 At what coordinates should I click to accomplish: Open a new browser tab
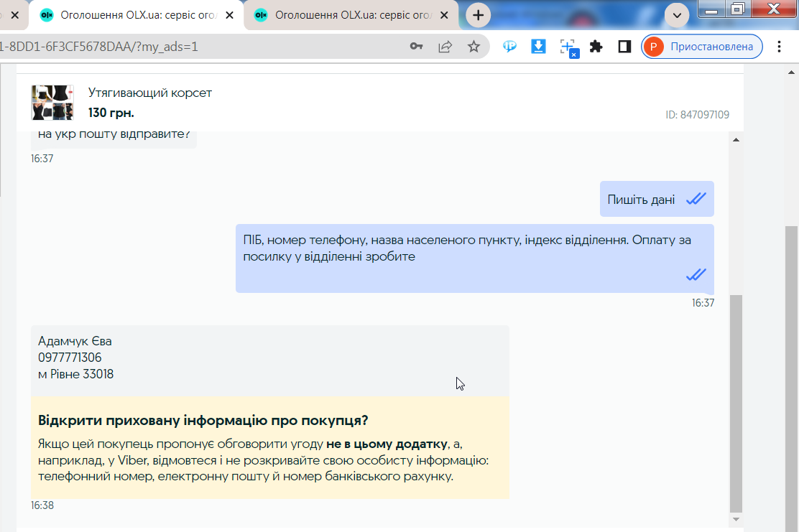478,15
